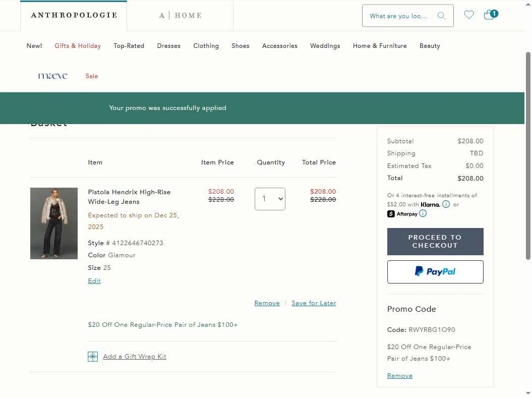Click the Total $208.00 summary value

[x=470, y=178]
